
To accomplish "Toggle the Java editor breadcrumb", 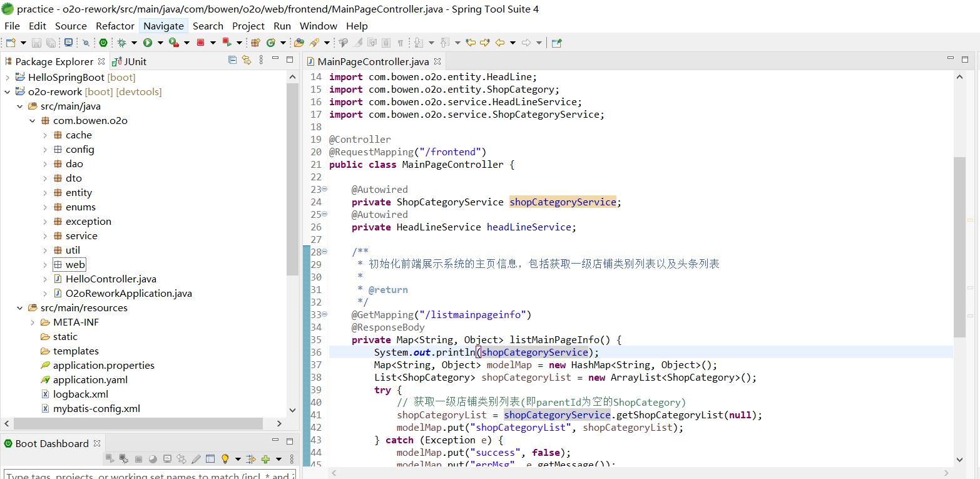I will pos(344,43).
